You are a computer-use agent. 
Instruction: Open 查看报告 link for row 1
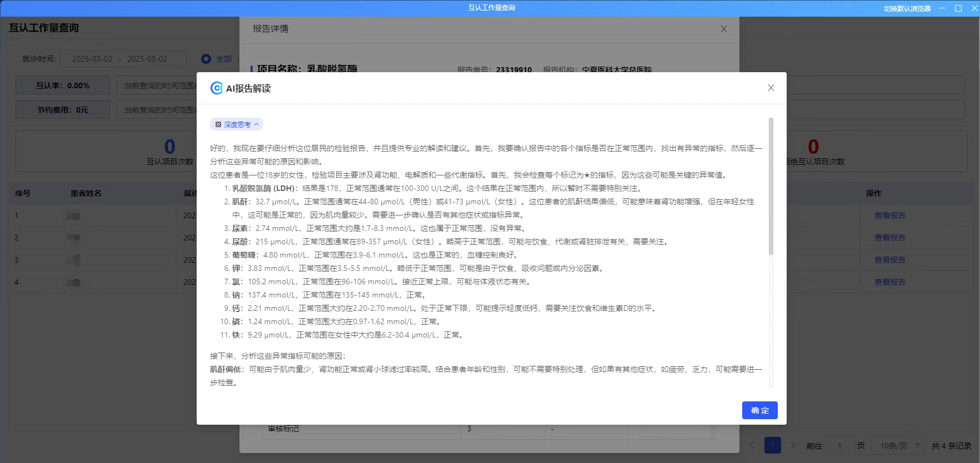tap(889, 215)
